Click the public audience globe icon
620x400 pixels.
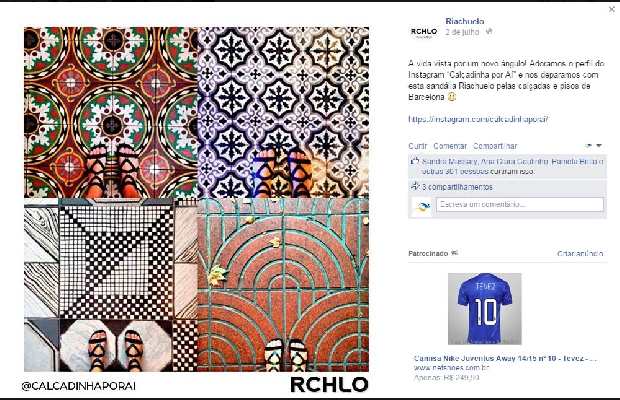tap(489, 32)
